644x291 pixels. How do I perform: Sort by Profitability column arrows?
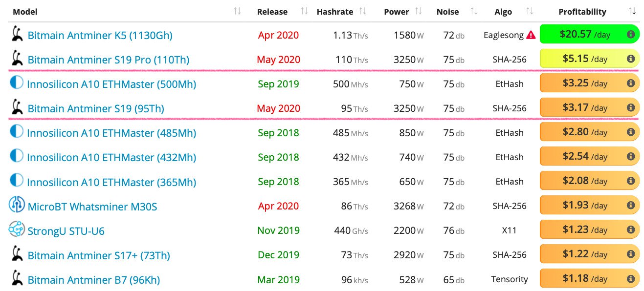(x=632, y=11)
